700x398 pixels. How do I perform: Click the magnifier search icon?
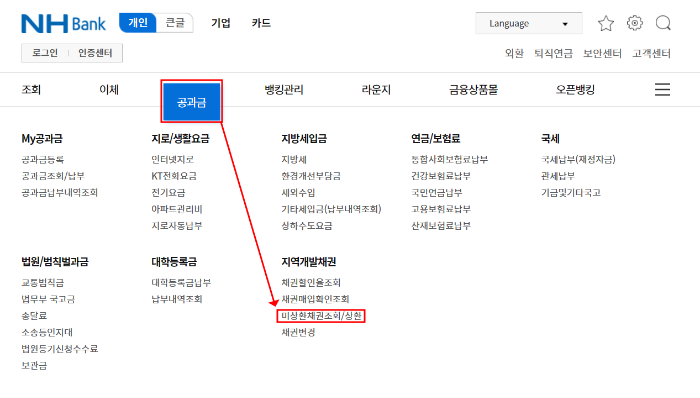click(663, 23)
